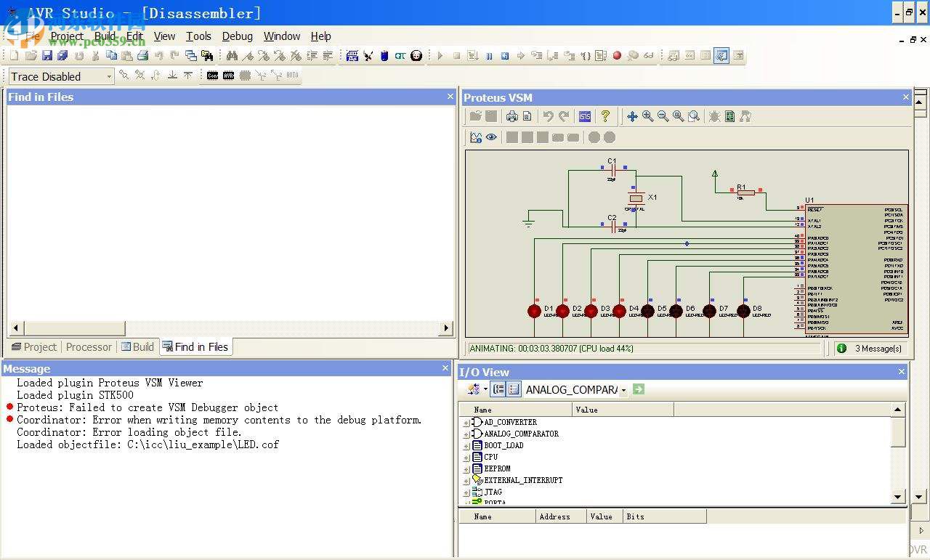This screenshot has width=930, height=560.
Task: Expand the EEPROM node in I/O View
Action: click(466, 469)
